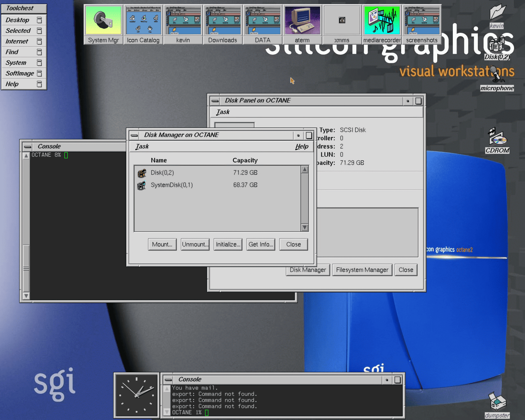525x420 pixels.
Task: Tear off the Internet menu using its pin icon
Action: [x=39, y=41]
